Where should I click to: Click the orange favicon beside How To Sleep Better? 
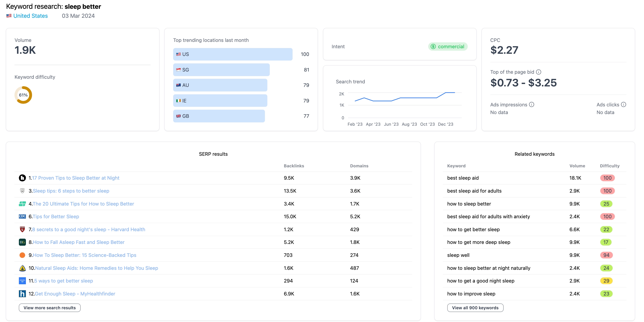22,255
